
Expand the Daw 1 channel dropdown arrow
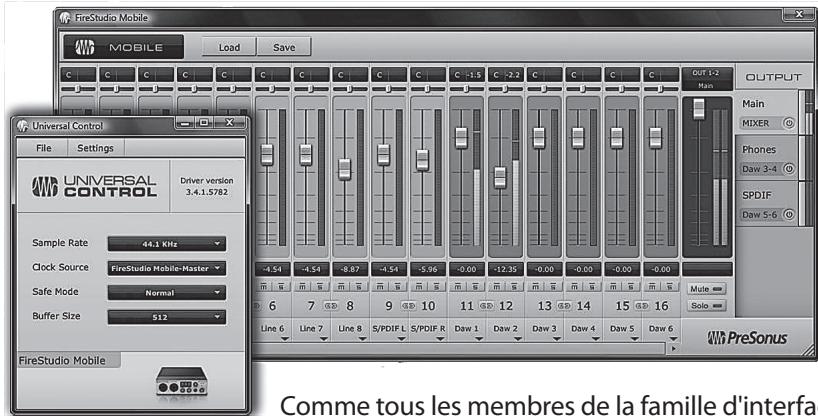click(x=479, y=339)
